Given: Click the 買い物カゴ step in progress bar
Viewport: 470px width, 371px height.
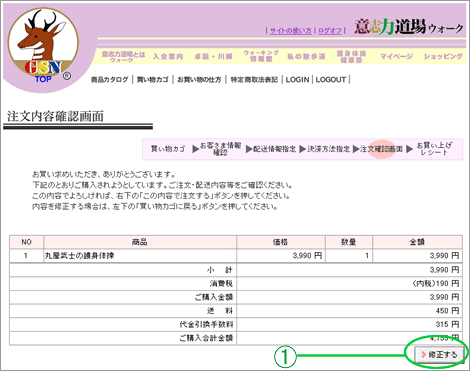Looking at the screenshot, I should click(168, 149).
